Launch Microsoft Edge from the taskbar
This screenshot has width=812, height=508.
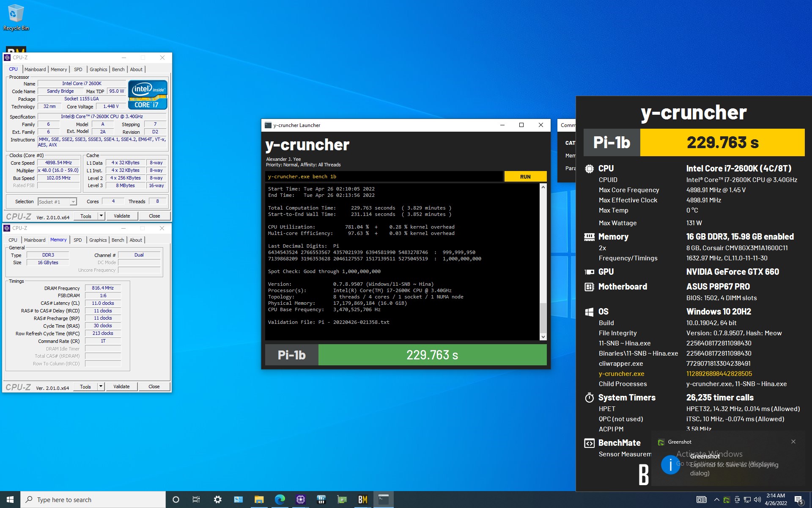(x=280, y=500)
